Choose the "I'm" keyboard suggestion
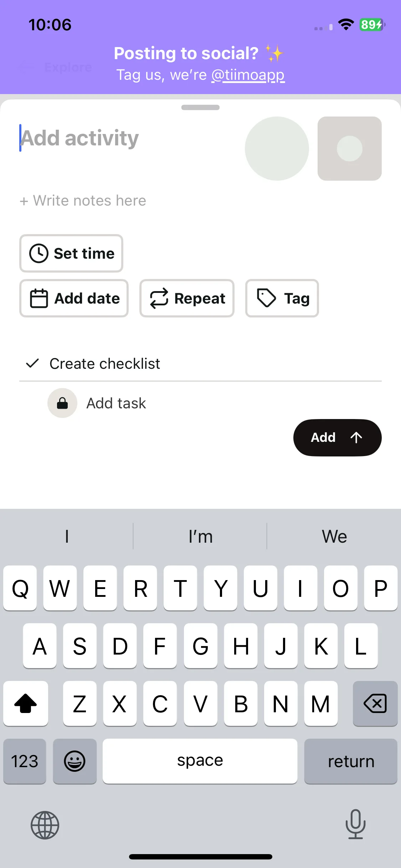401x868 pixels. point(200,536)
